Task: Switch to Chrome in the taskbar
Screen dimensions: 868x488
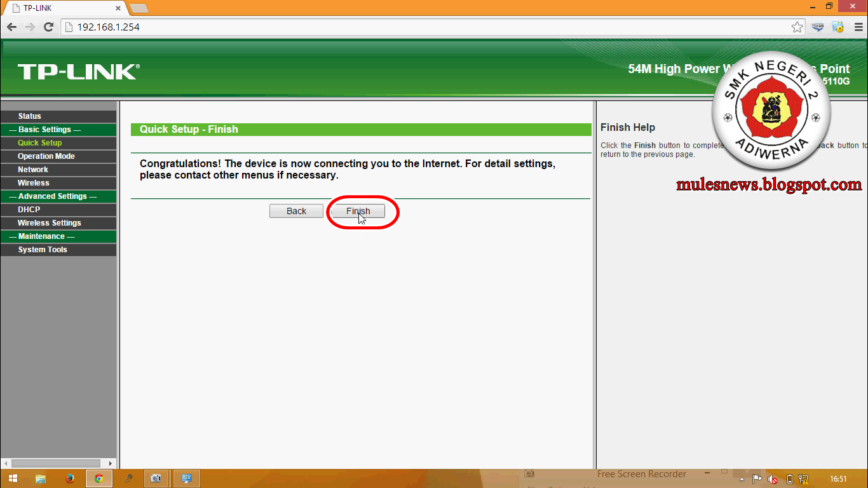Action: pyautogui.click(x=99, y=478)
